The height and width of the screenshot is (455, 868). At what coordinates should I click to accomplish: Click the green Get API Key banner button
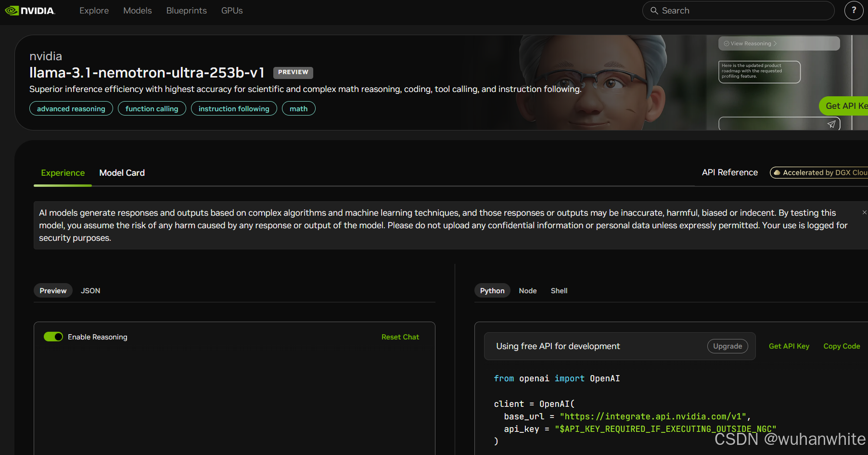(844, 106)
